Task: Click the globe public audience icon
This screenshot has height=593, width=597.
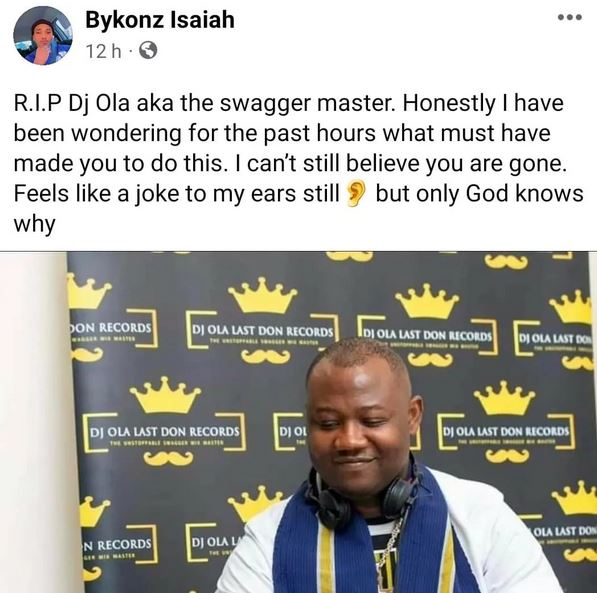Action: pos(148,50)
